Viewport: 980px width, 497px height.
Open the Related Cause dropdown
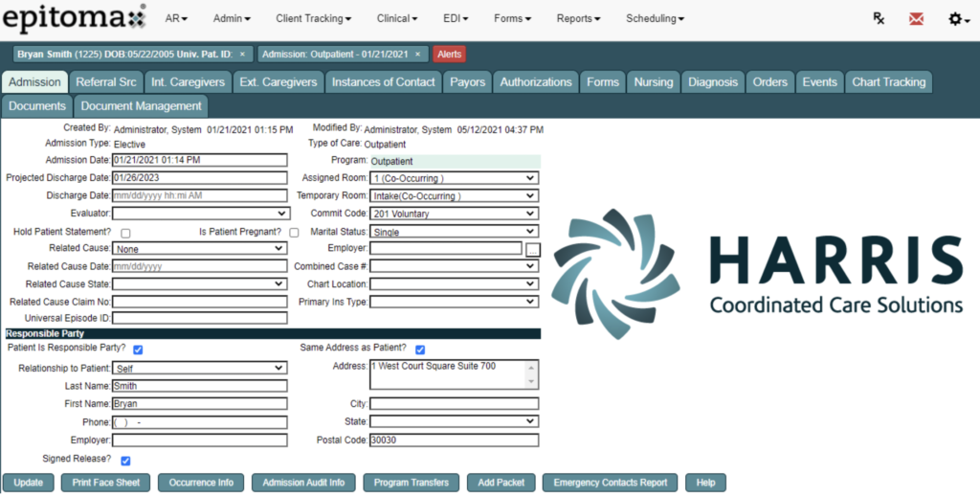click(x=199, y=248)
